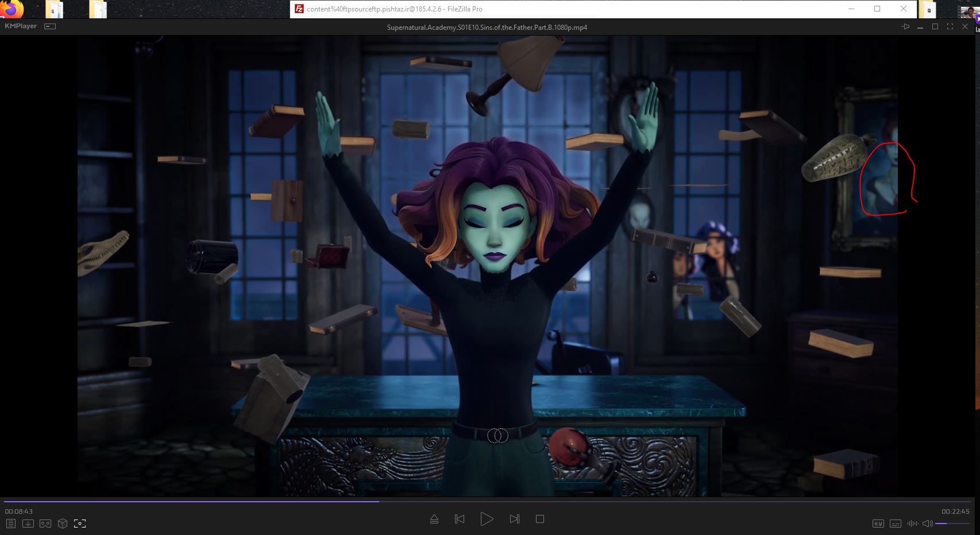The width and height of the screenshot is (980, 535).
Task: Mute the volume speaker icon
Action: [x=927, y=524]
